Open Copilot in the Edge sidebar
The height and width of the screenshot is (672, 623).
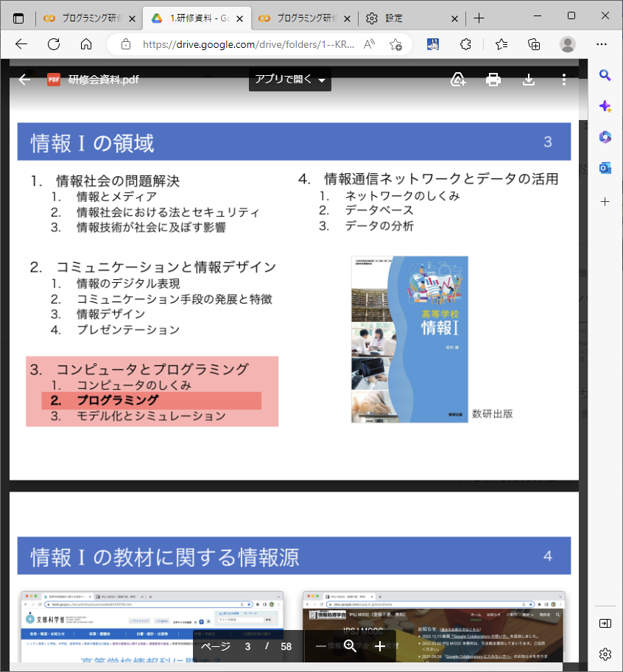pos(605,106)
